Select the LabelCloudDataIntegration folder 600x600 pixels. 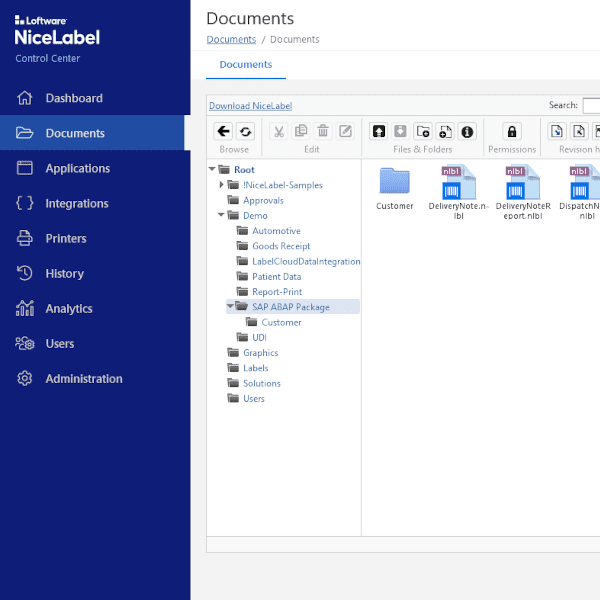[306, 261]
